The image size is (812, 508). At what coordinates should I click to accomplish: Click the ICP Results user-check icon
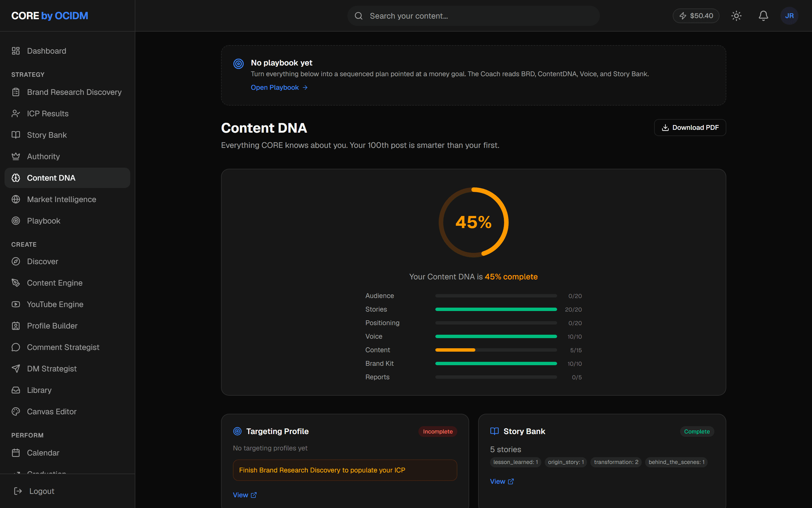tap(16, 113)
